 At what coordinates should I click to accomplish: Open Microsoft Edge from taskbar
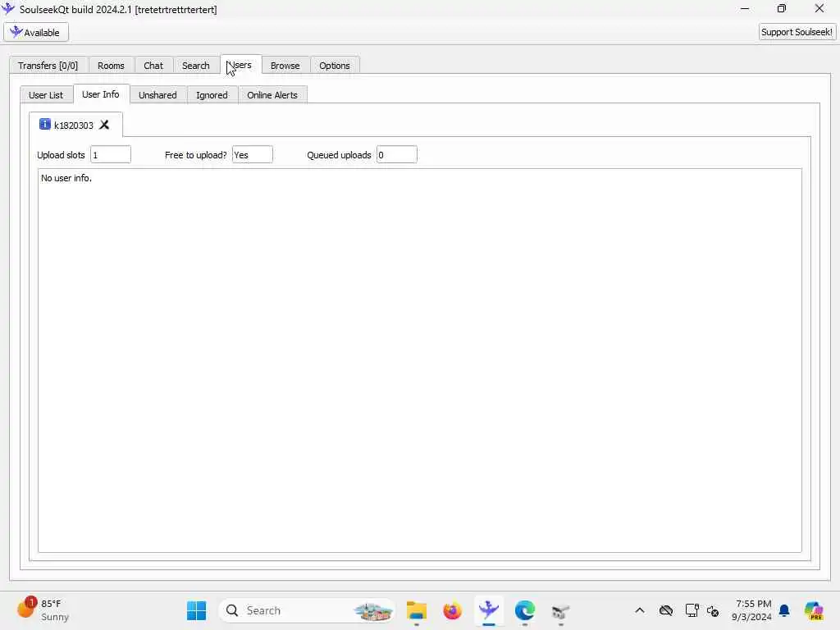[524, 610]
